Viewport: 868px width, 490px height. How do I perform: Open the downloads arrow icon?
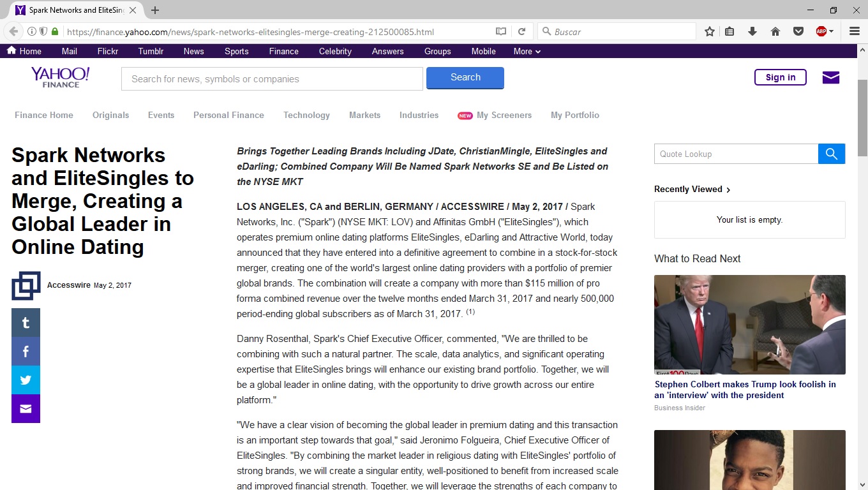click(x=752, y=31)
